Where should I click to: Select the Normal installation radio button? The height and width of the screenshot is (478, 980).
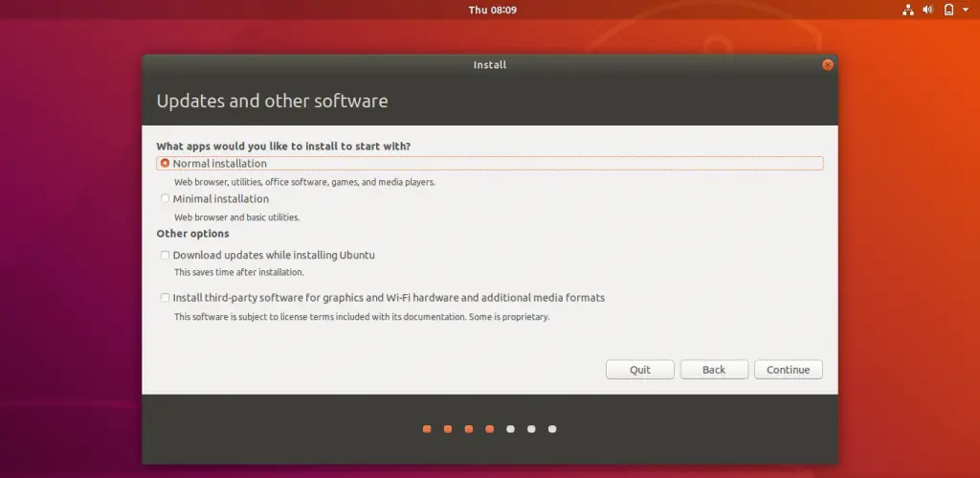(x=165, y=163)
